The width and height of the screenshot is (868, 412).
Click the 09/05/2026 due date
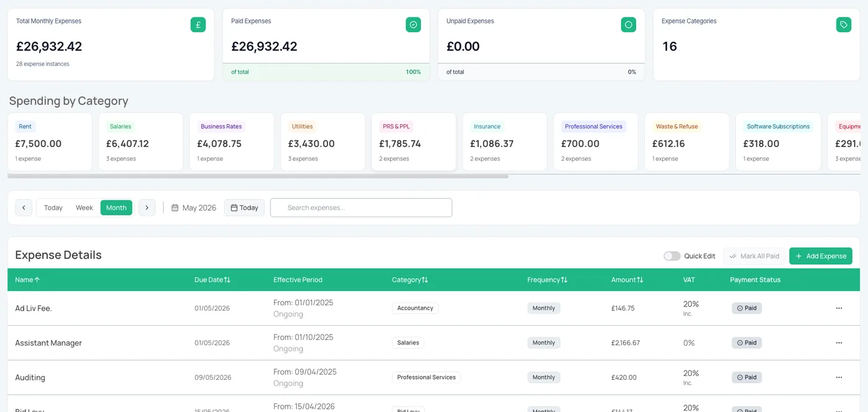coord(213,377)
